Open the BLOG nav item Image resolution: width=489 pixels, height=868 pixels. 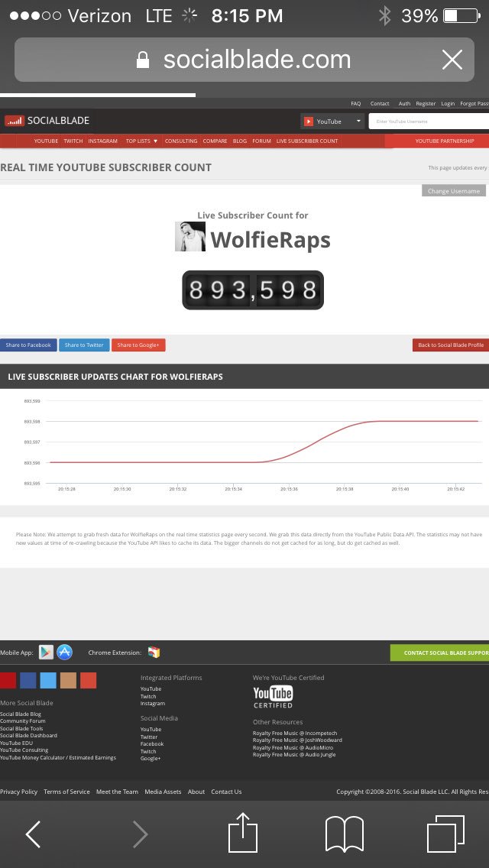click(240, 141)
